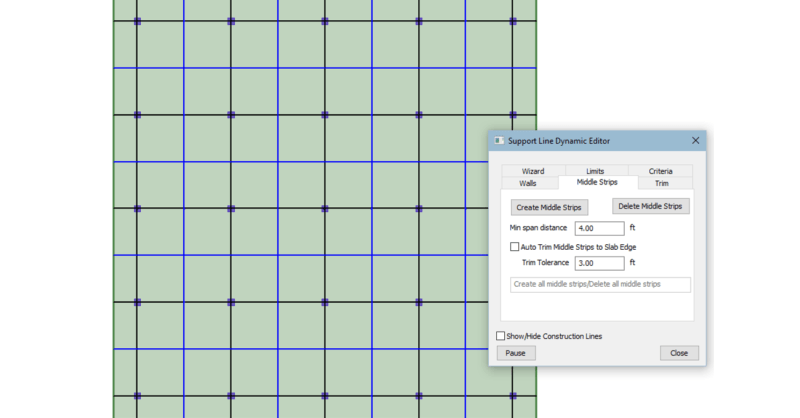
Task: Click the Support Line Dynamic Editor window icon
Action: [499, 141]
